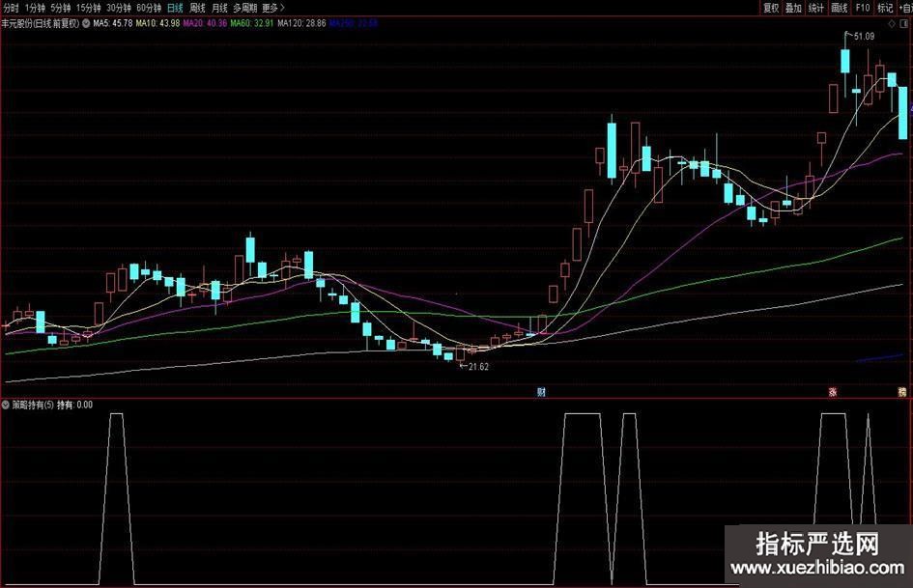Select the 60分钟 period tab
913x588 pixels.
(x=149, y=8)
